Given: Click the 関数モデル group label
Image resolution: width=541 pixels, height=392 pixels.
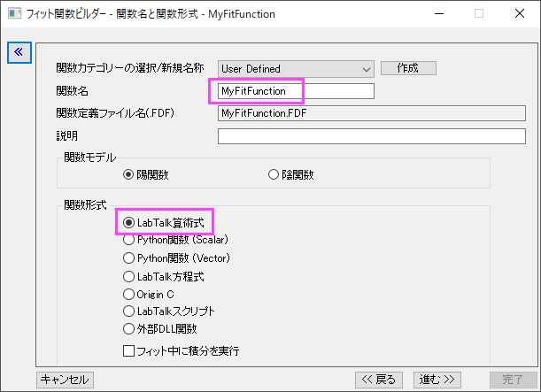Looking at the screenshot, I should [x=90, y=158].
